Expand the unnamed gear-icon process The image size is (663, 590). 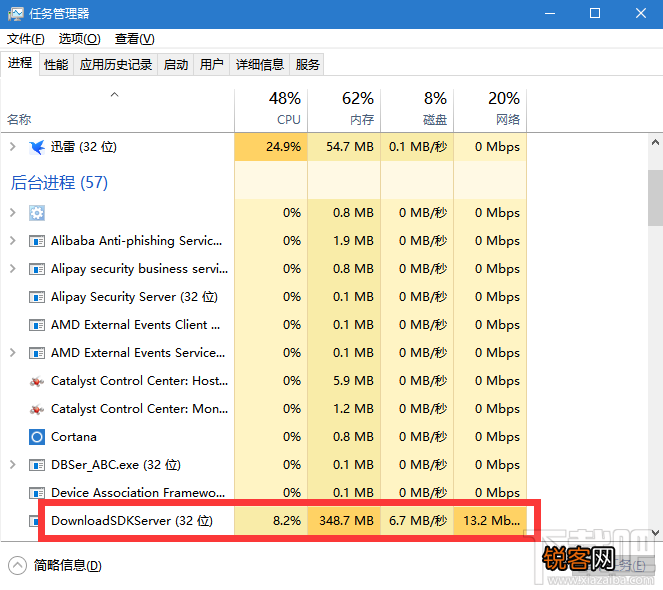[13, 212]
